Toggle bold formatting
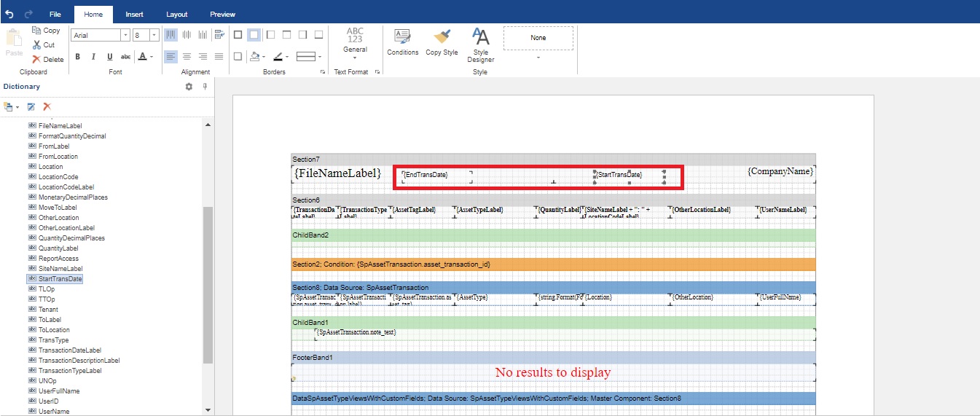This screenshot has height=416, width=980. [x=77, y=57]
